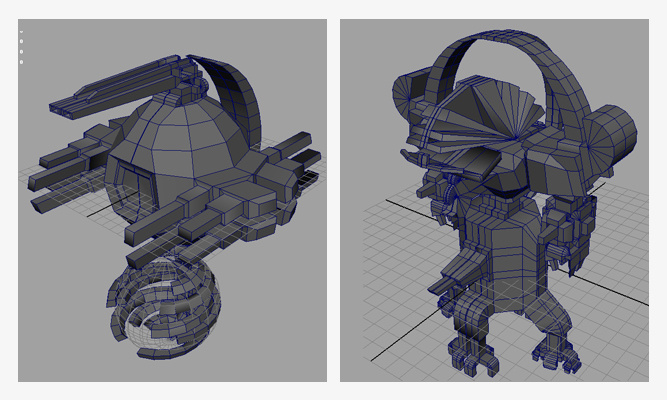
Task: Open the left spaceship model image
Action: [x=172, y=200]
